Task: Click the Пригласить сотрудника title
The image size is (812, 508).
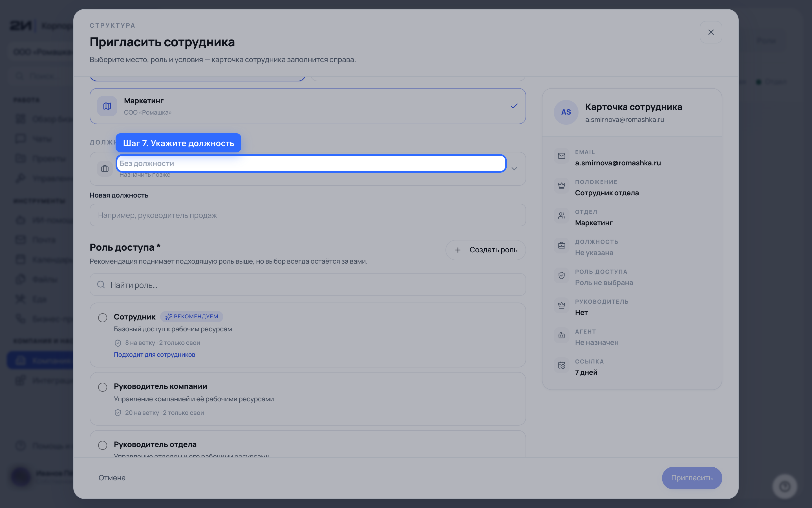Action: [x=162, y=42]
